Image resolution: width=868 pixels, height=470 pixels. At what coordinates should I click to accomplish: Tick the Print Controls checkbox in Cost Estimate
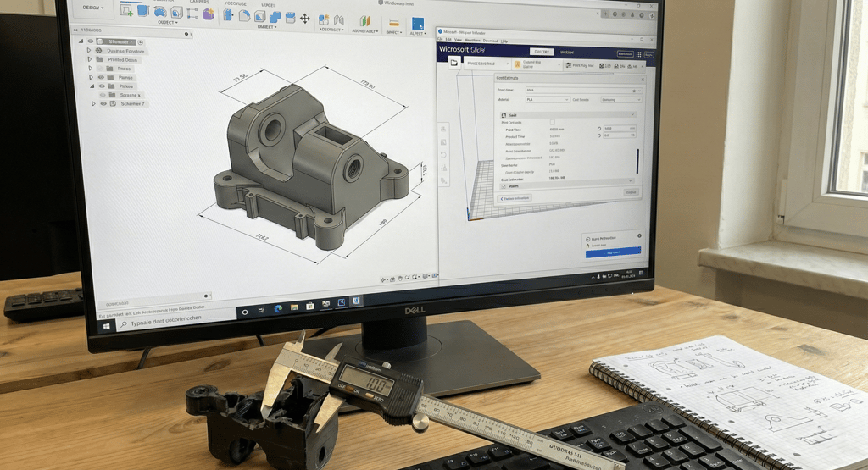point(553,122)
